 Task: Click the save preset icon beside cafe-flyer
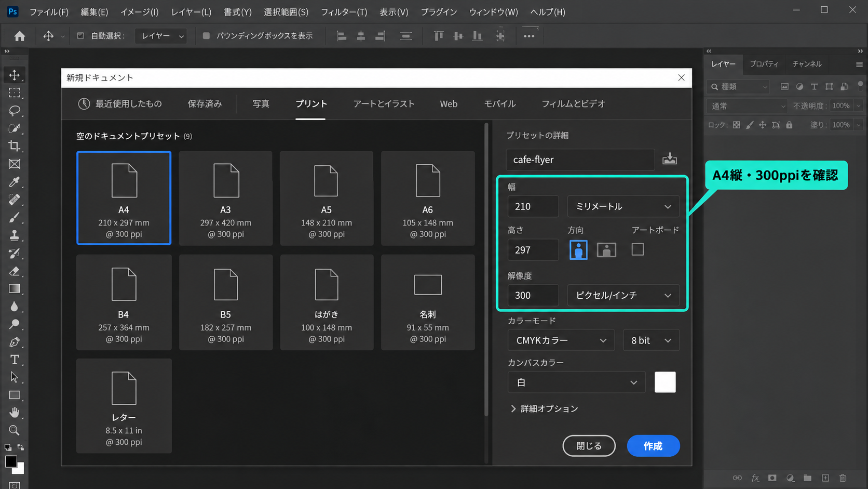[670, 159]
